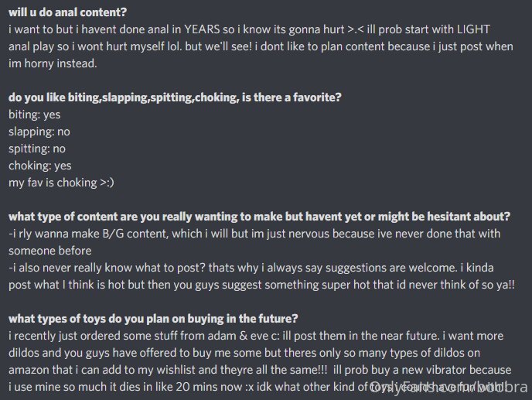
Task: Click the line starting "post what I think"
Action: point(261,285)
